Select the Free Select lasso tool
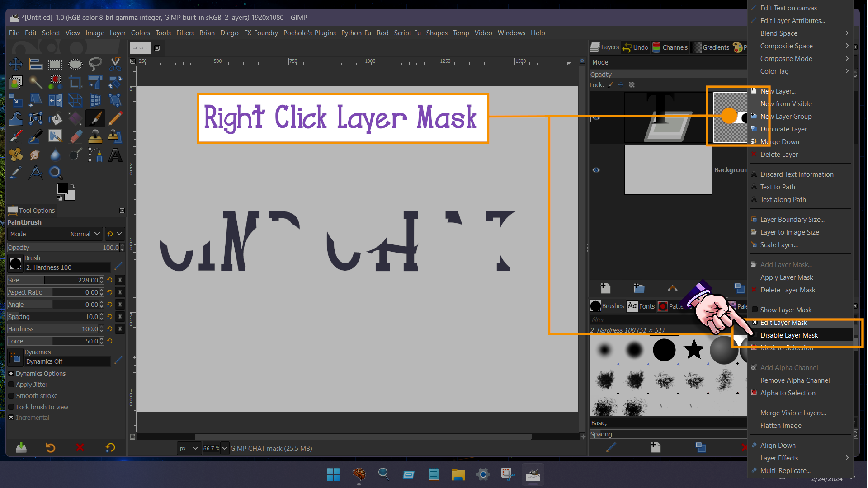868x488 pixels. 95,64
